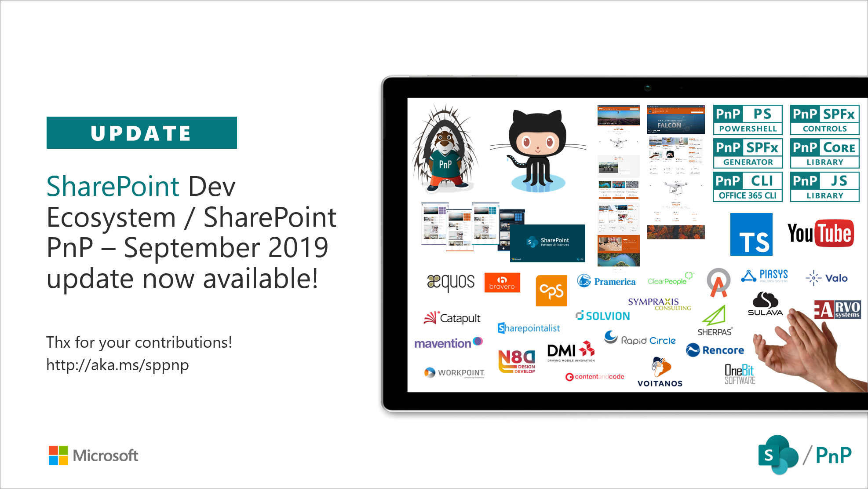This screenshot has width=868, height=489.
Task: Click the FALCON site page thumbnail
Action: pos(676,172)
